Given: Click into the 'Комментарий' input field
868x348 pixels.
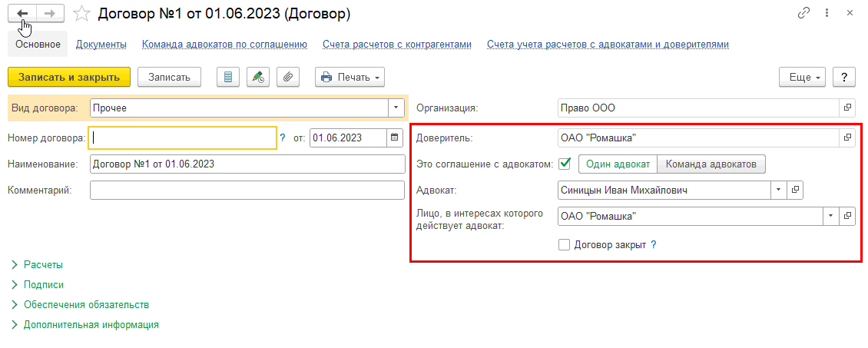Looking at the screenshot, I should point(247,191).
